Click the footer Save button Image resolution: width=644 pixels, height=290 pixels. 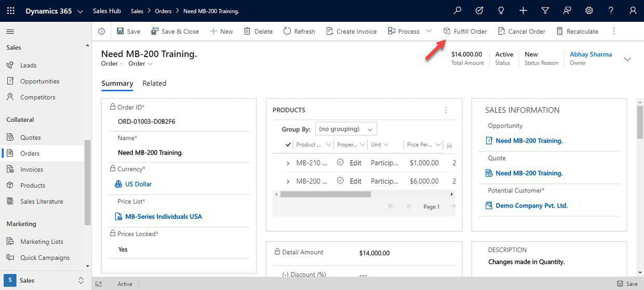[x=627, y=284]
